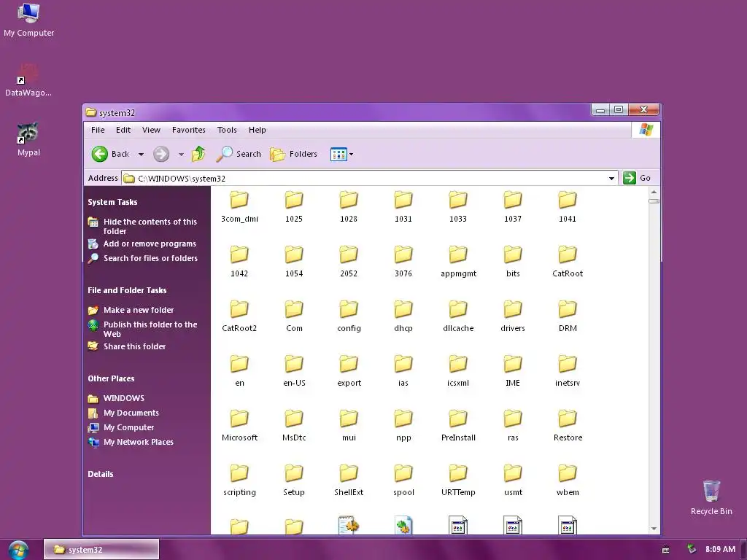Open the Address bar dropdown

[611, 178]
